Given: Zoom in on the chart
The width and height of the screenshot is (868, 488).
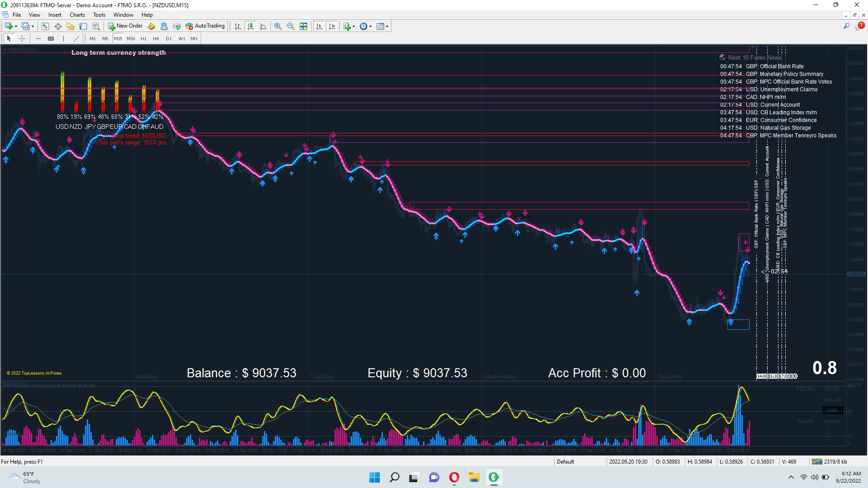Looking at the screenshot, I should (x=278, y=26).
